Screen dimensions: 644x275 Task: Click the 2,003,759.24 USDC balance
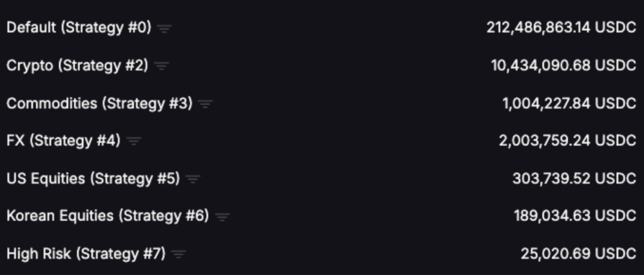click(567, 141)
